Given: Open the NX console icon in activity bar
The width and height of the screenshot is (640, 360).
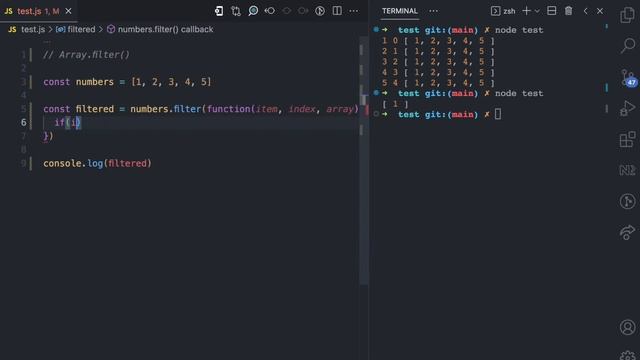Looking at the screenshot, I should click(x=628, y=170).
